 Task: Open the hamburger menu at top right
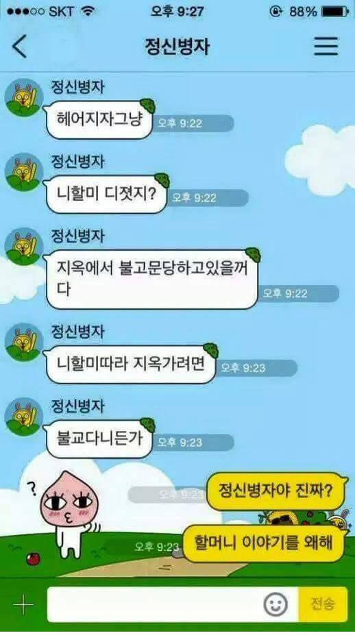pyautogui.click(x=326, y=46)
